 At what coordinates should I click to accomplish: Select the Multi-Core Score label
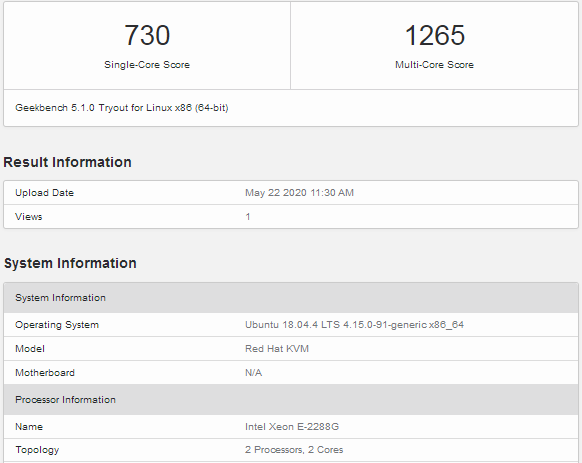pyautogui.click(x=434, y=65)
